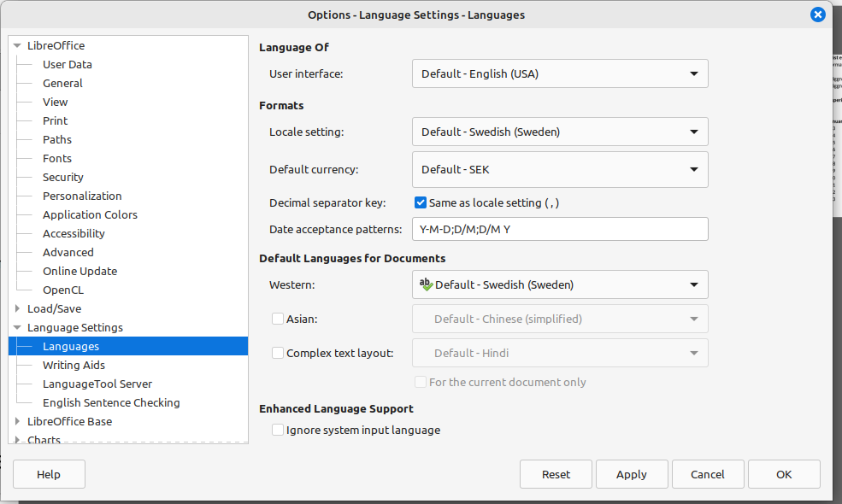The height and width of the screenshot is (504, 842).
Task: Open English Sentence Checking page
Action: point(111,402)
